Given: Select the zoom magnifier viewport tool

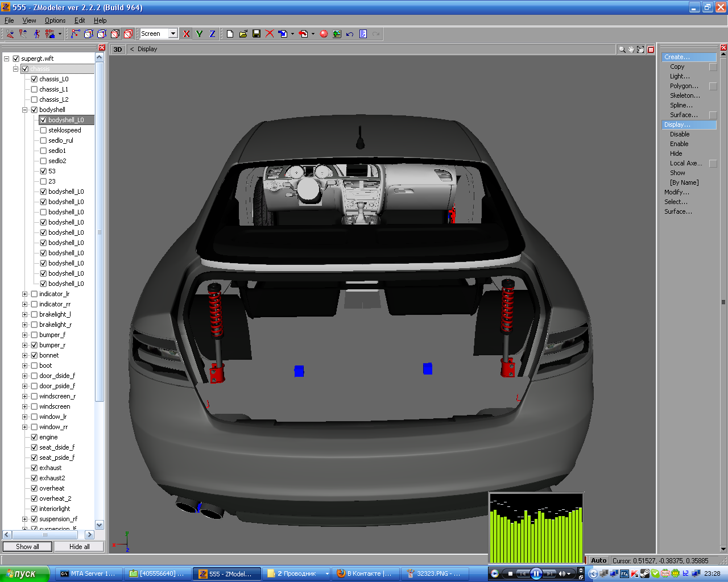Looking at the screenshot, I should [622, 49].
